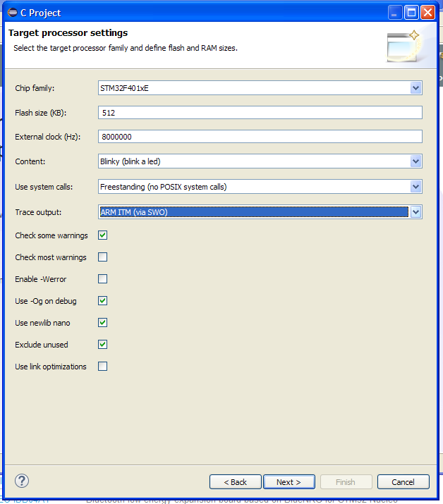Open the Use system calls dropdown arrow
The height and width of the screenshot is (504, 443).
click(x=415, y=187)
